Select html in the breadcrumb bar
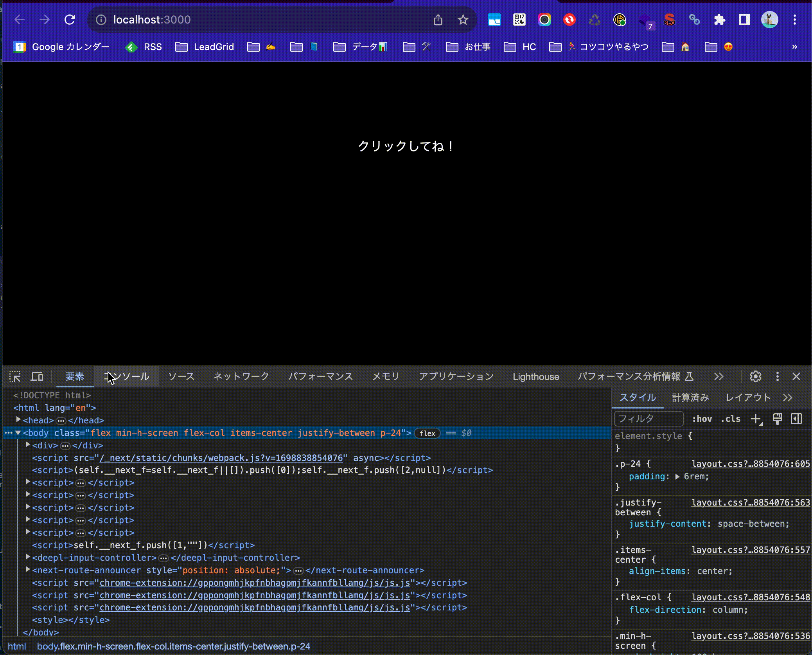This screenshot has width=812, height=655. pos(17,646)
